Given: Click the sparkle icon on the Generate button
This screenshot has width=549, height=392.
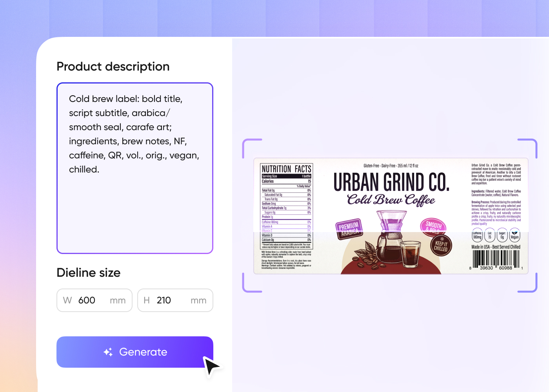Looking at the screenshot, I should point(108,352).
